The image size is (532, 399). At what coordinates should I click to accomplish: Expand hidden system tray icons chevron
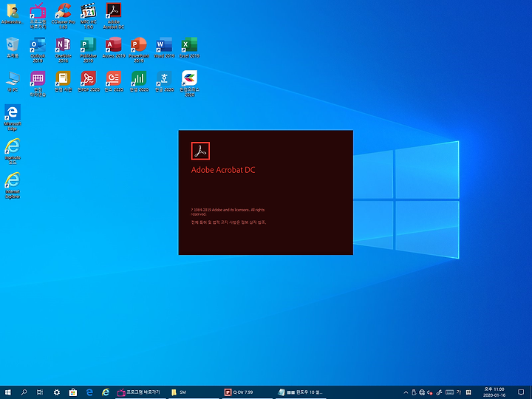pos(406,392)
